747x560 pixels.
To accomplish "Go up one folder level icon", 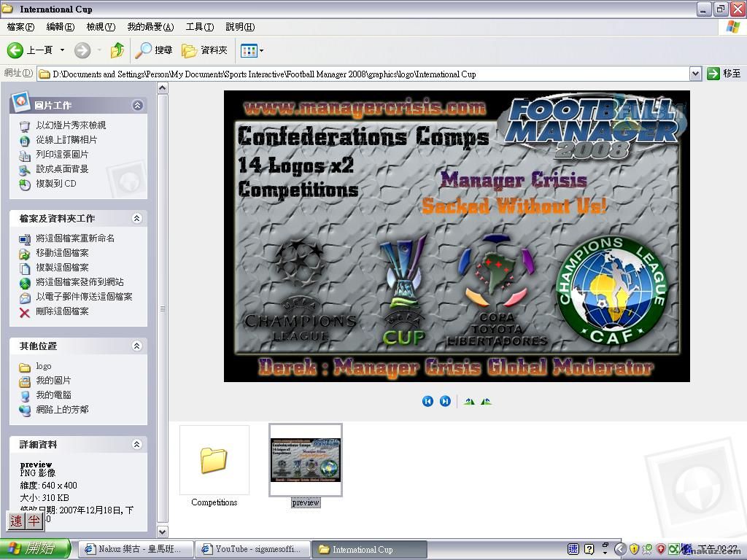I will 117,50.
